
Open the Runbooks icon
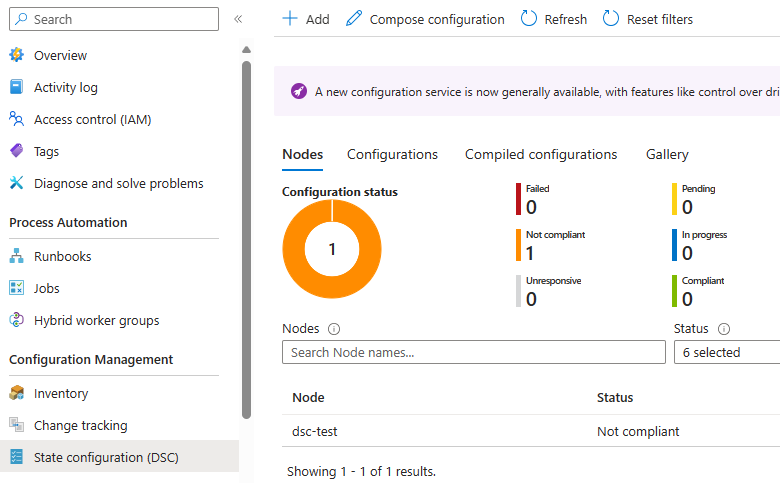coord(16,256)
